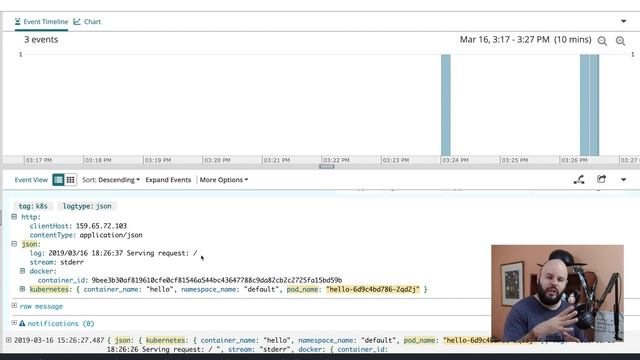
Task: Zoom in the timeline with the magnifier plus icon
Action: 620,41
